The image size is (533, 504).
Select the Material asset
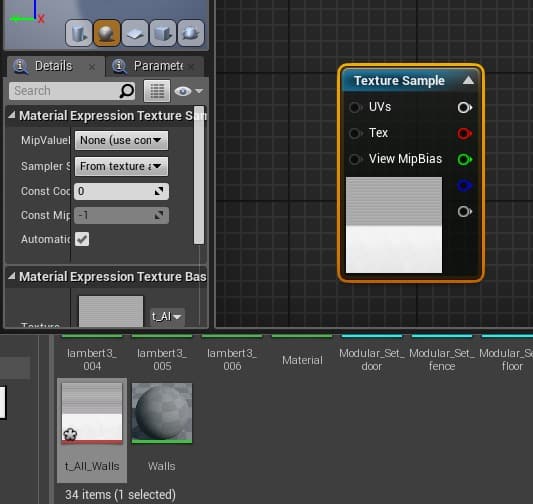[302, 360]
